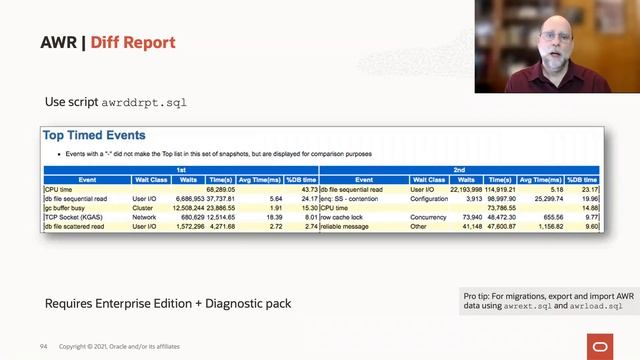Select the 'AWR | Diff Report' slide title

(x=108, y=42)
